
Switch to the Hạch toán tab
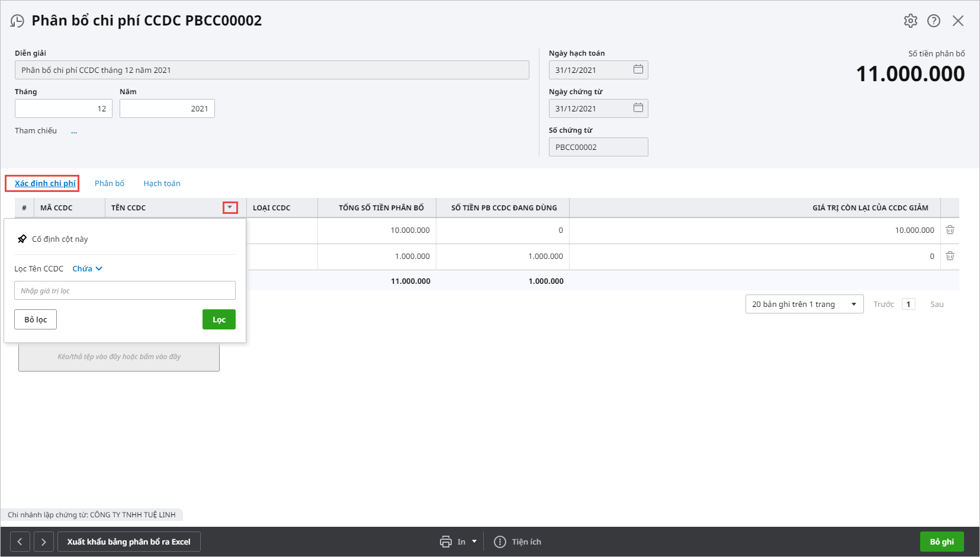162,183
